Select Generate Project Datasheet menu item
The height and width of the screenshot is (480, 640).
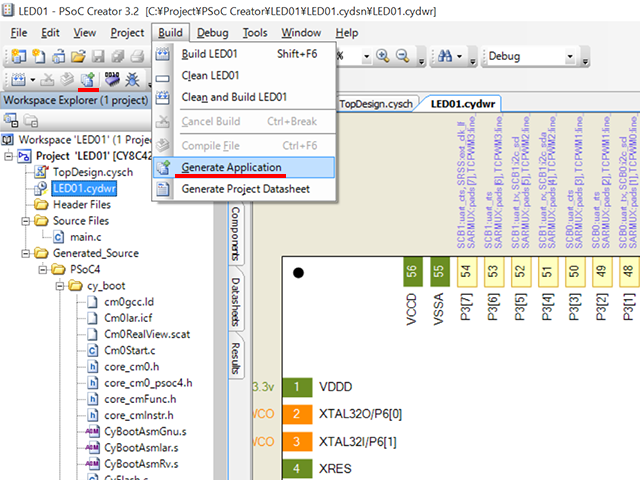click(x=244, y=189)
